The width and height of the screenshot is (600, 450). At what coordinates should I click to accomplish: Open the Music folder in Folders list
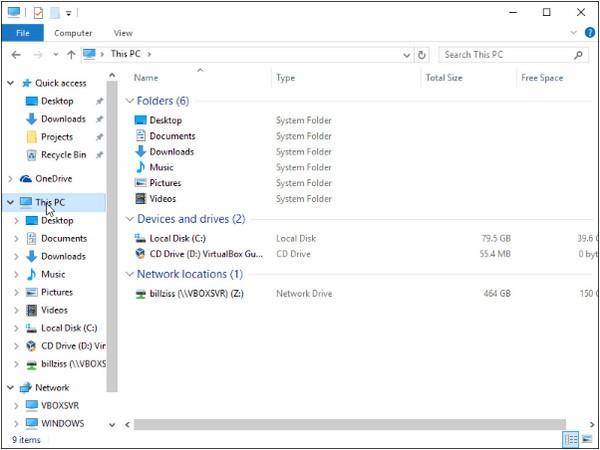161,167
